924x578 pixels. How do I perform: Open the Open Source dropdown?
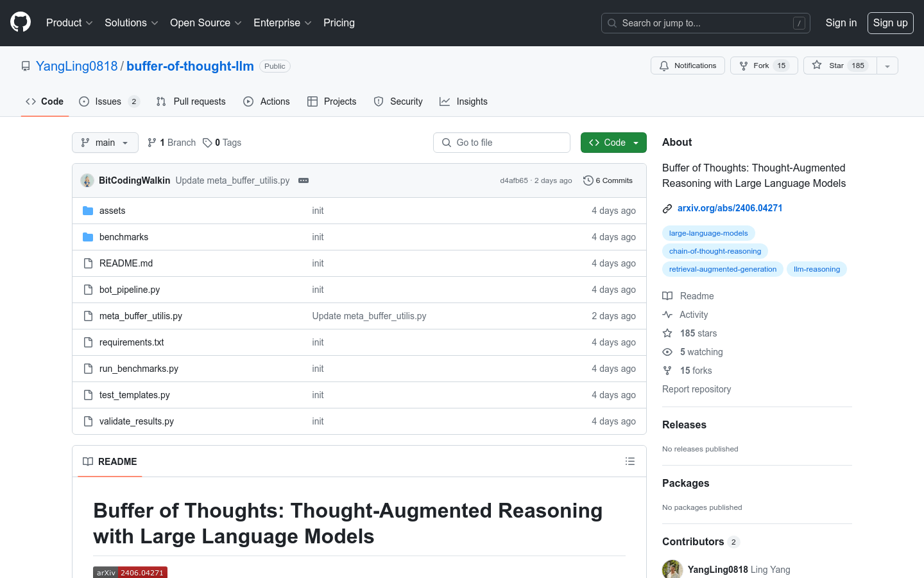click(x=205, y=22)
